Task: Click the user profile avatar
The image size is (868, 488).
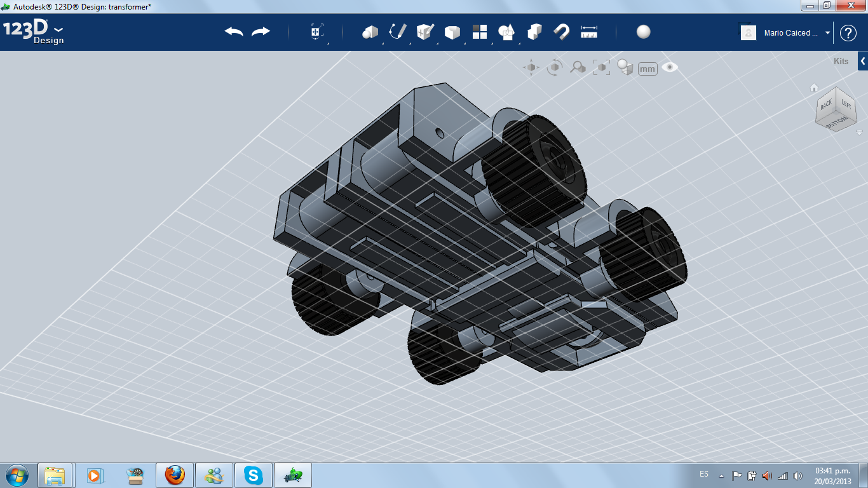Action: 749,33
